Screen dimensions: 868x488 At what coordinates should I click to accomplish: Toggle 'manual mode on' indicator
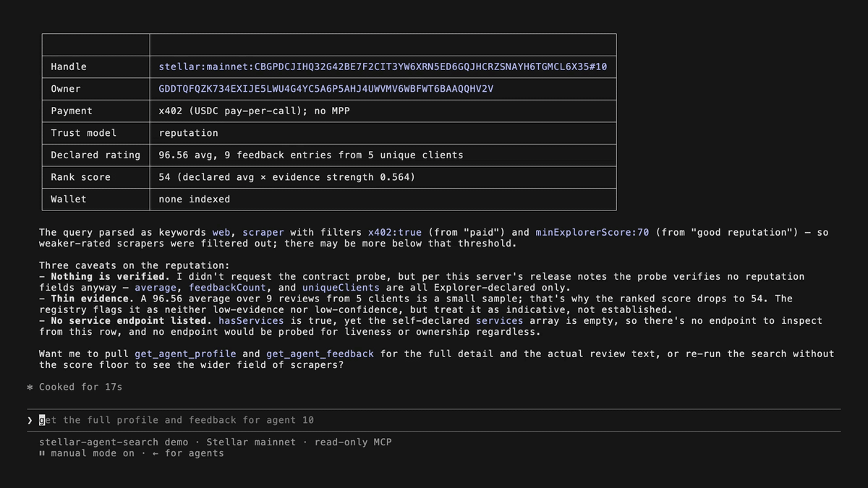click(x=93, y=453)
